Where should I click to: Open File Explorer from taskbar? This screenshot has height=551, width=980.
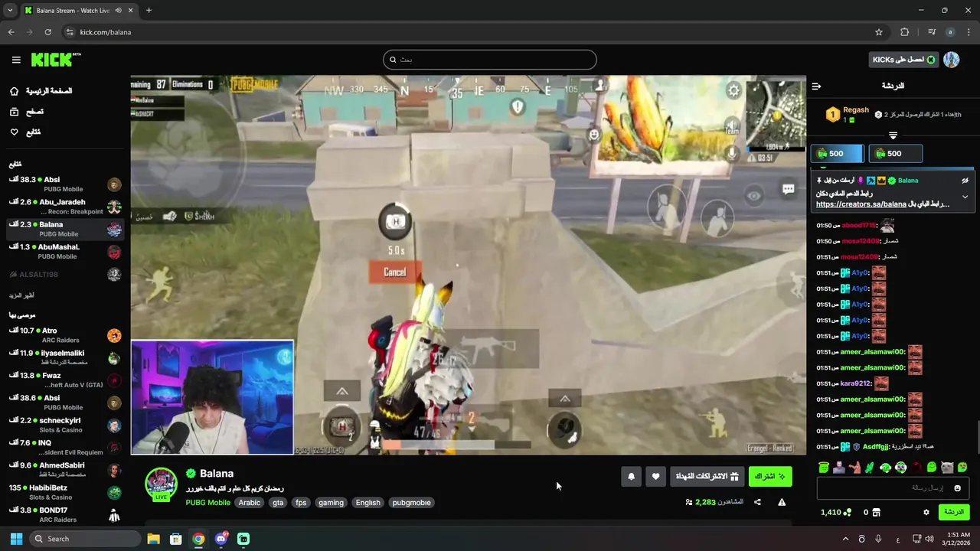click(153, 539)
